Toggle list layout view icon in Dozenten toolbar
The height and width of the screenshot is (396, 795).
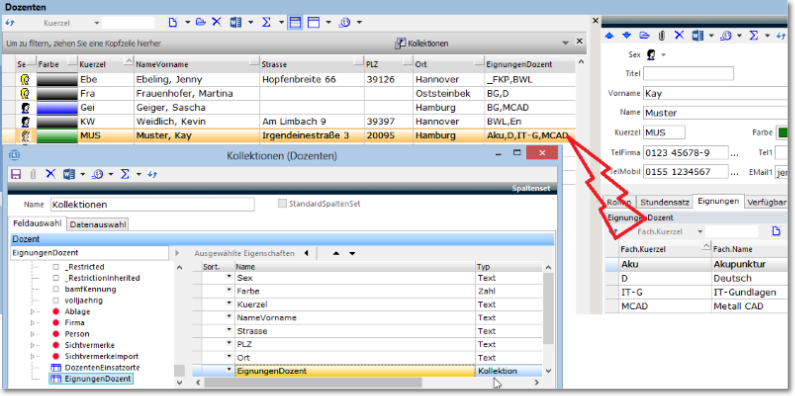pos(295,22)
